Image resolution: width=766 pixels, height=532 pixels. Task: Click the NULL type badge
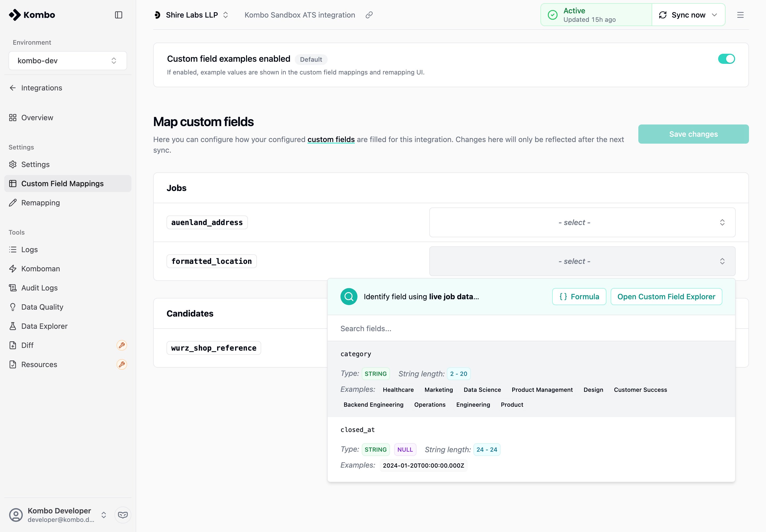(x=405, y=449)
